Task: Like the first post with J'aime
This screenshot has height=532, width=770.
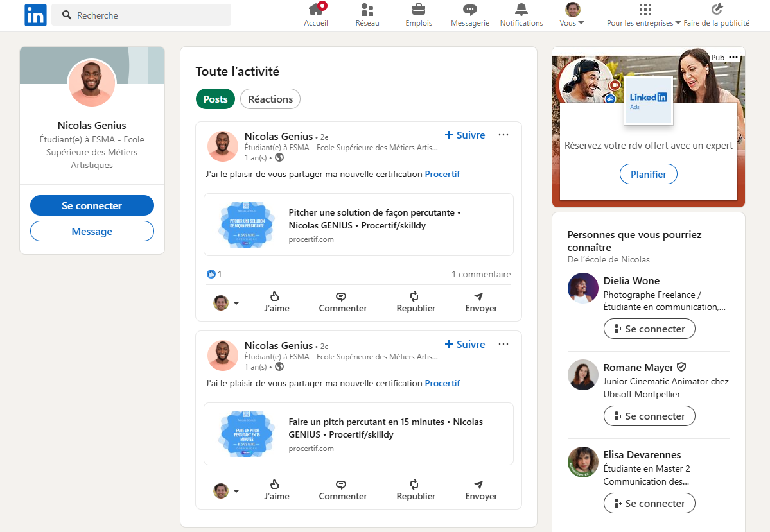Action: 276,302
